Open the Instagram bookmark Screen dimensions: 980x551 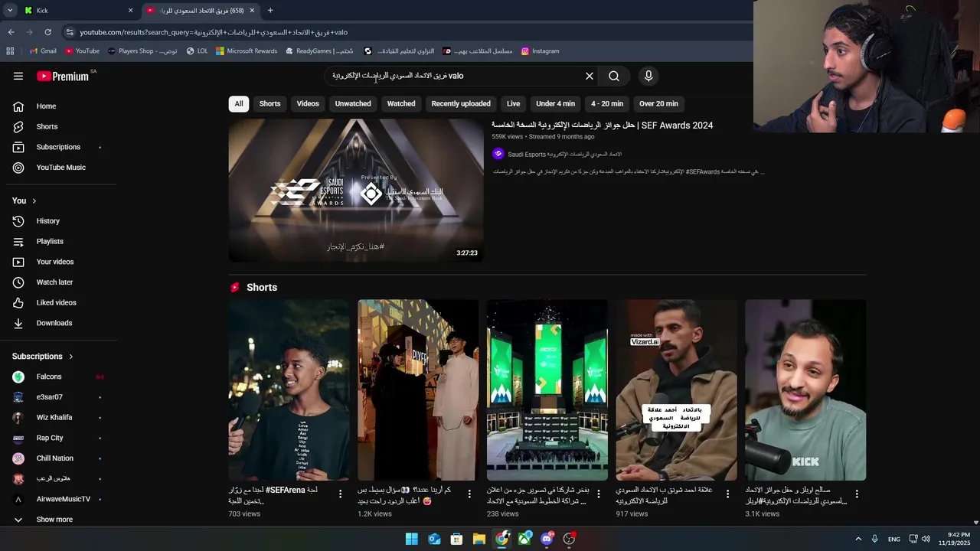[x=540, y=51]
